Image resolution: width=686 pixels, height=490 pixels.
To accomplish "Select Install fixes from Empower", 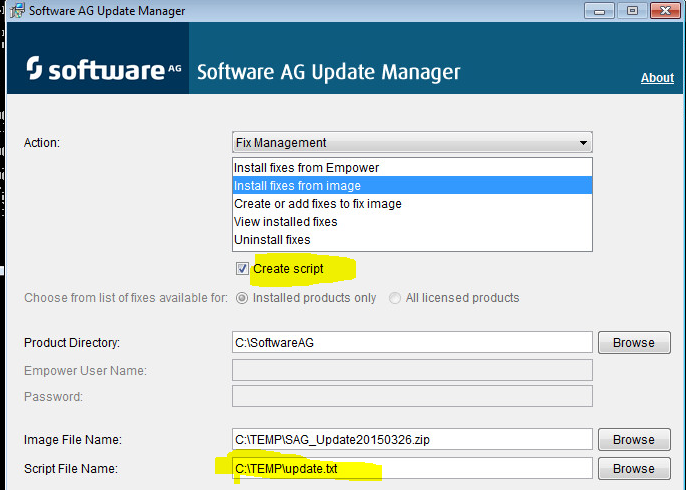I will click(412, 168).
